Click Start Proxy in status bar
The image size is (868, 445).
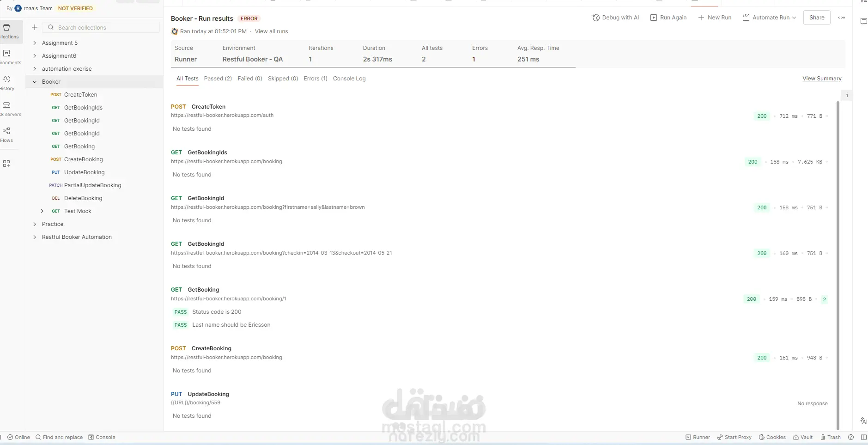click(734, 437)
